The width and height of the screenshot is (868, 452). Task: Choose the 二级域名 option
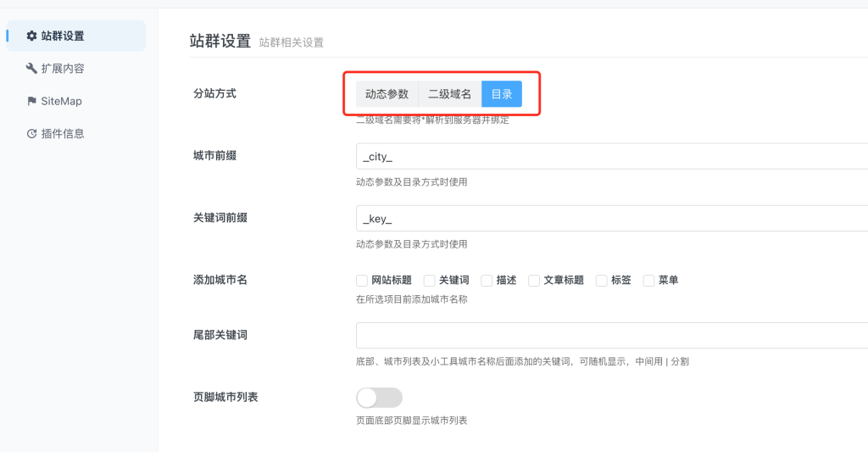(x=449, y=94)
